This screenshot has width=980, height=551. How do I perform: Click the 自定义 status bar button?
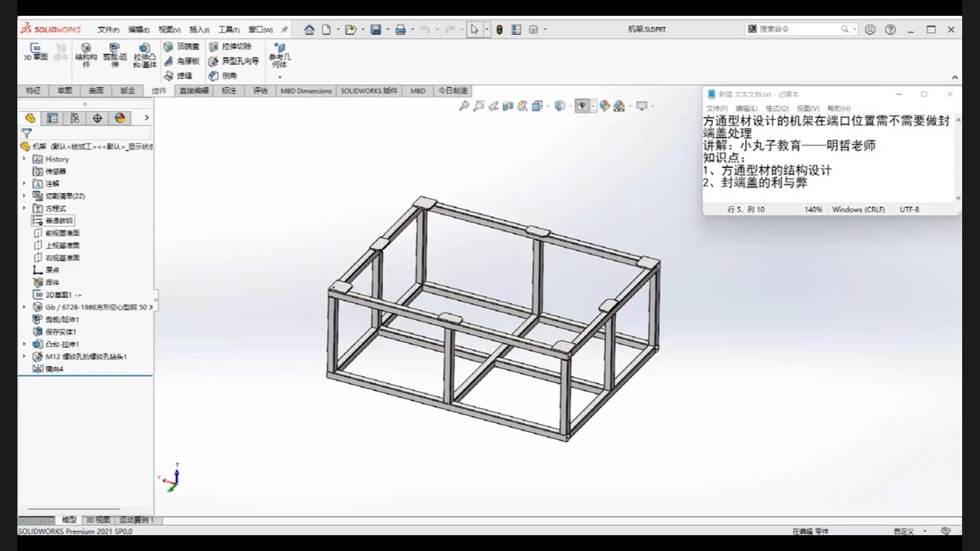point(904,531)
